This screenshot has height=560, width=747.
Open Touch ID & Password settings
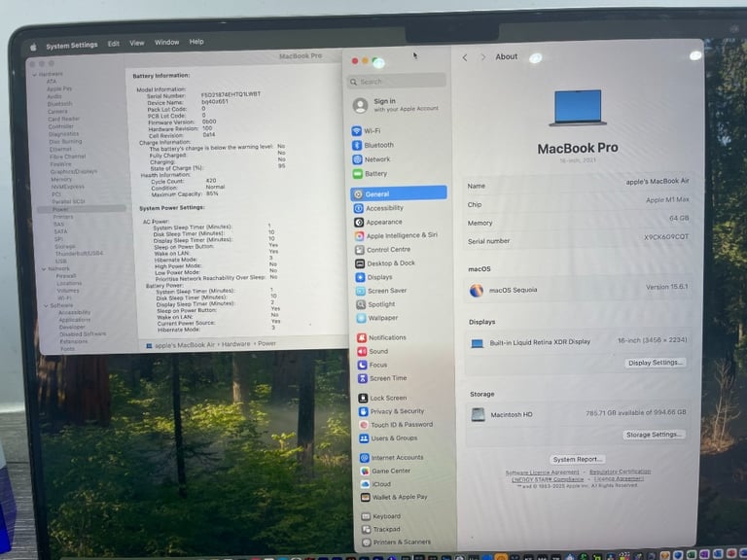click(396, 425)
